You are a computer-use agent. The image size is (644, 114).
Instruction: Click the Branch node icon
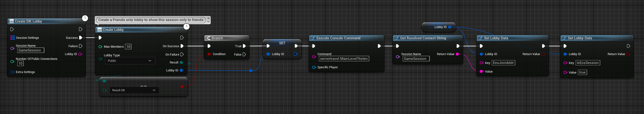pos(208,38)
